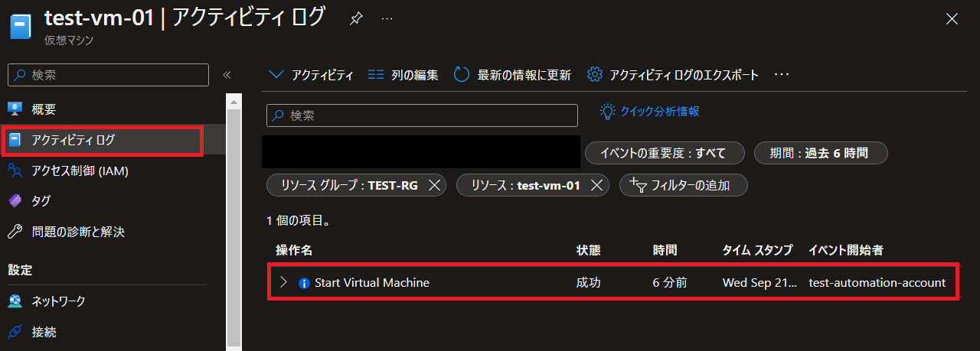Sort by 操作名 column header

pos(294,250)
